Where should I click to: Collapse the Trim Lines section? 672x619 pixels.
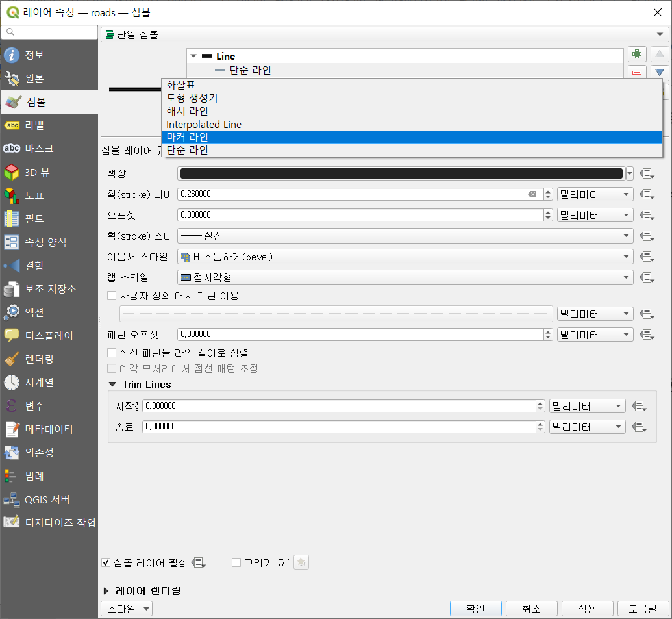tap(112, 385)
